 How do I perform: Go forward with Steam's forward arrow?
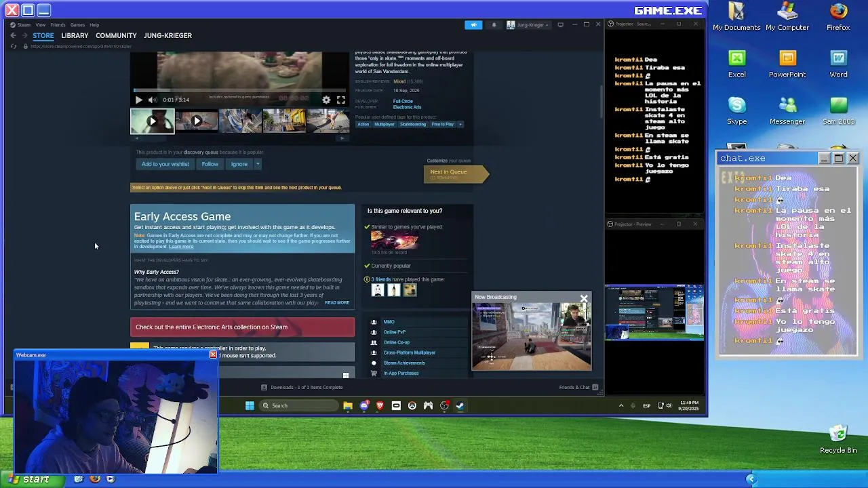point(25,35)
